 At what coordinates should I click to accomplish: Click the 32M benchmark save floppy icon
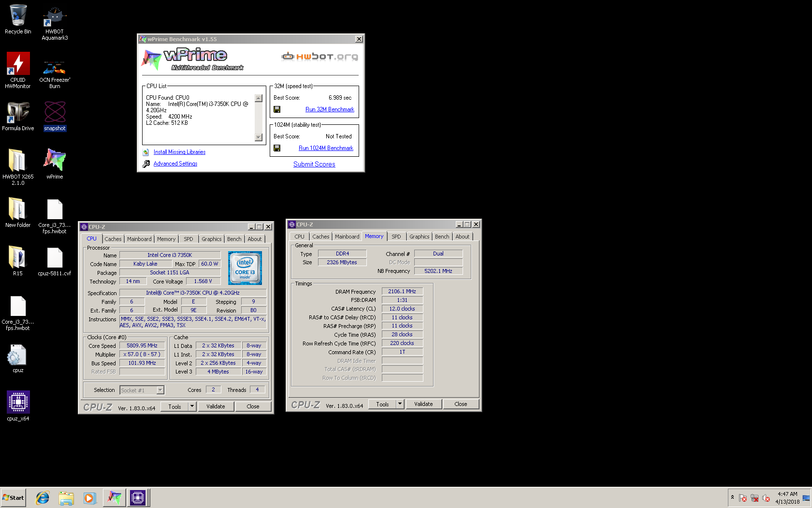point(277,109)
